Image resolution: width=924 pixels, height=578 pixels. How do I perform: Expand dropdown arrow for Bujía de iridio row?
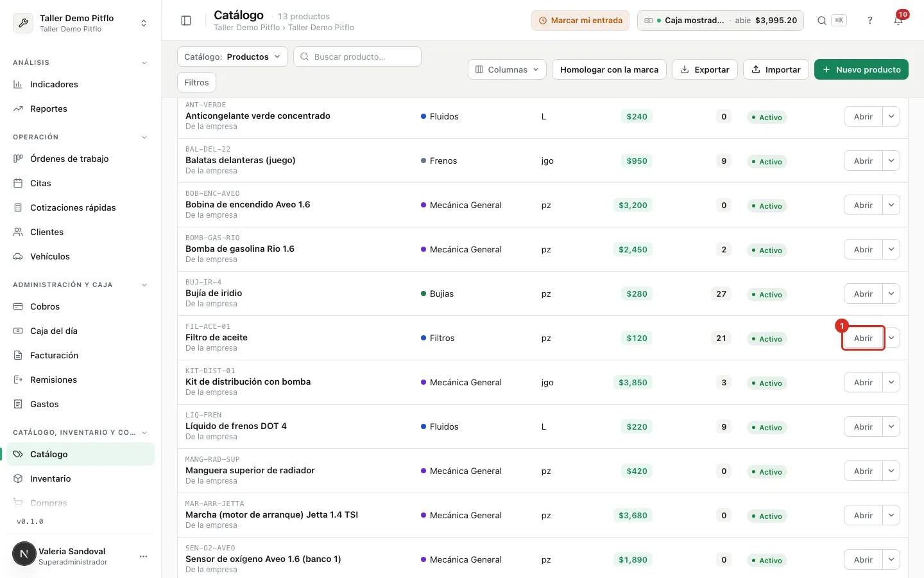tap(891, 293)
